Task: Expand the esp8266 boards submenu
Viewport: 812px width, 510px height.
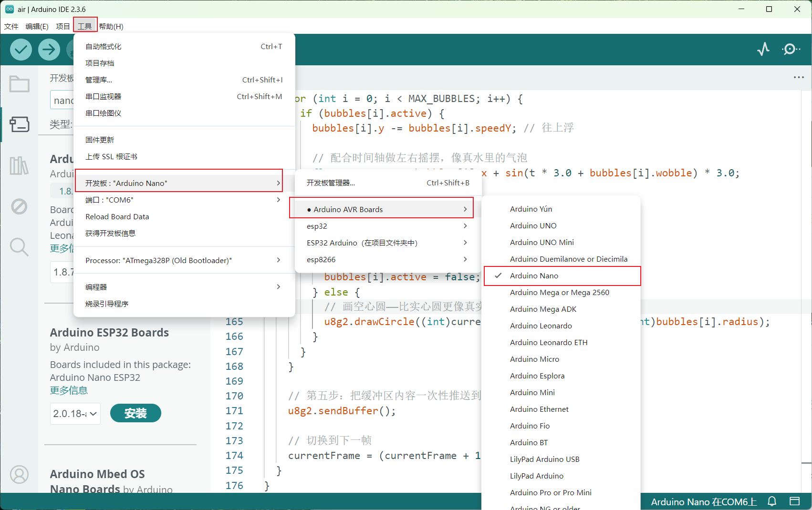Action: (x=388, y=259)
